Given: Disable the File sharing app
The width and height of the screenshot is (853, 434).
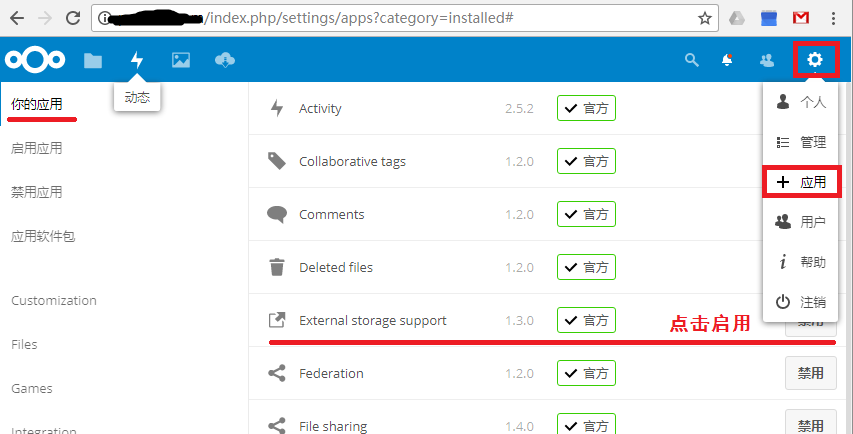Looking at the screenshot, I should click(x=811, y=423).
